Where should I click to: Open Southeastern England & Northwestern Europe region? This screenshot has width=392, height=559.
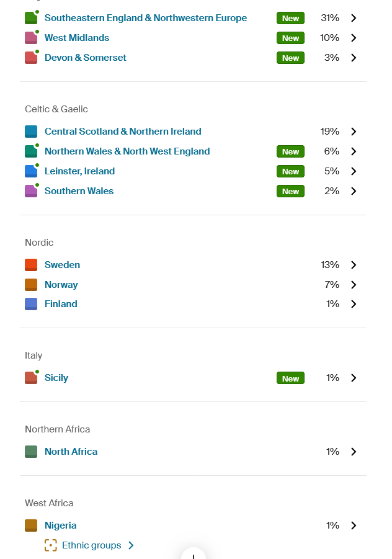point(145,18)
